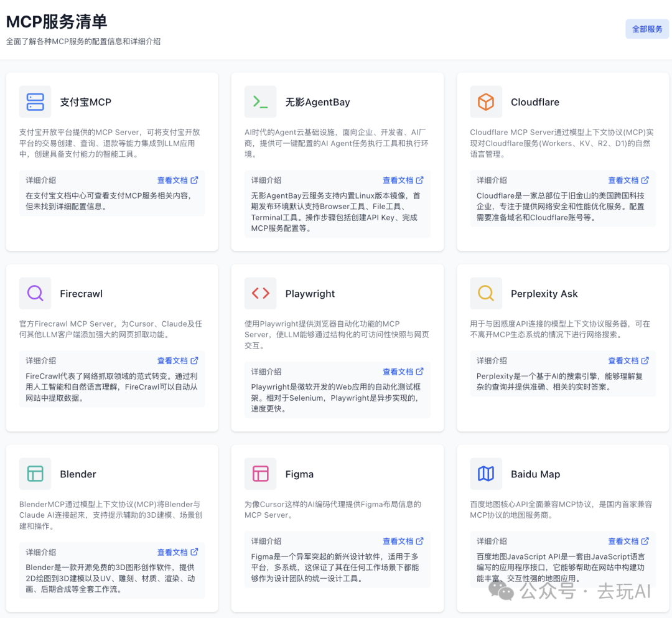
Task: Click the description starting 官方Firecrawl MCP Server
Action: (111, 329)
